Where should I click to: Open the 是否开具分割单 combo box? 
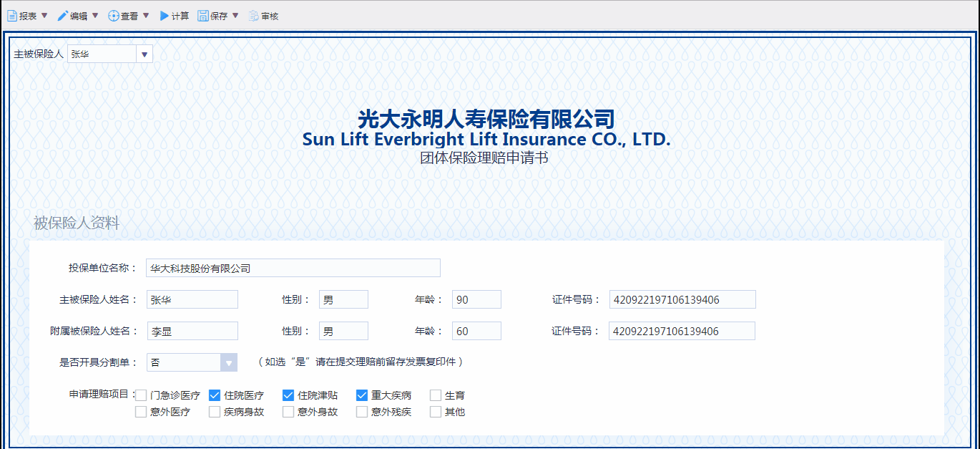228,363
